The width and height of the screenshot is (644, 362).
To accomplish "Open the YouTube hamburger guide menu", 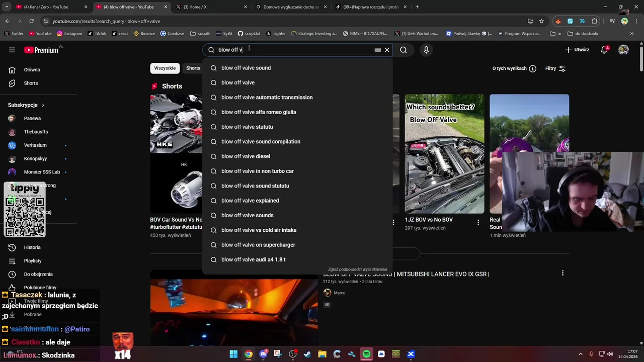I will point(12,50).
